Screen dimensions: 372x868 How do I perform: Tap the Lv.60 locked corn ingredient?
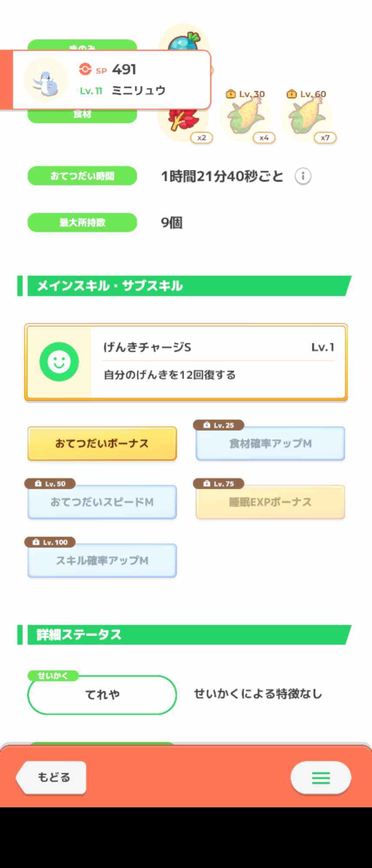(x=307, y=116)
